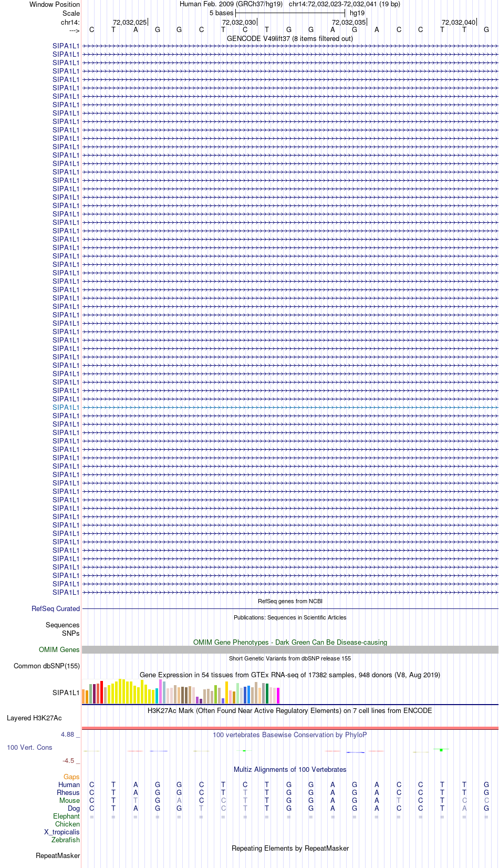Click the Common dbSNP(155) track label
Image resolution: width=499 pixels, height=868 pixels.
pyautogui.click(x=47, y=666)
